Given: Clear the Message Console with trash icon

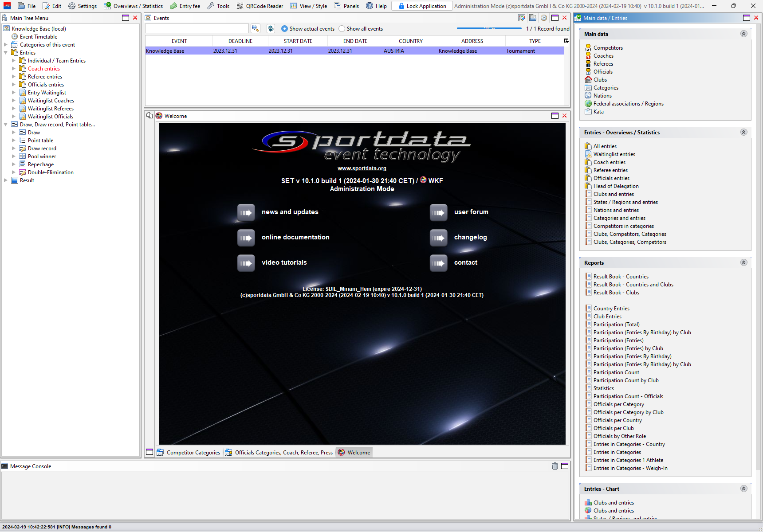Looking at the screenshot, I should tap(555, 466).
